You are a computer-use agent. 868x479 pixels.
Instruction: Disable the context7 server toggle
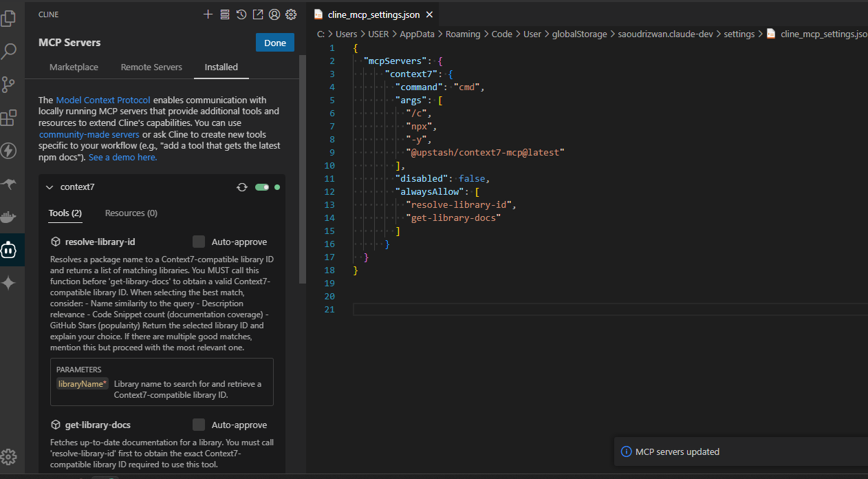pyautogui.click(x=262, y=187)
